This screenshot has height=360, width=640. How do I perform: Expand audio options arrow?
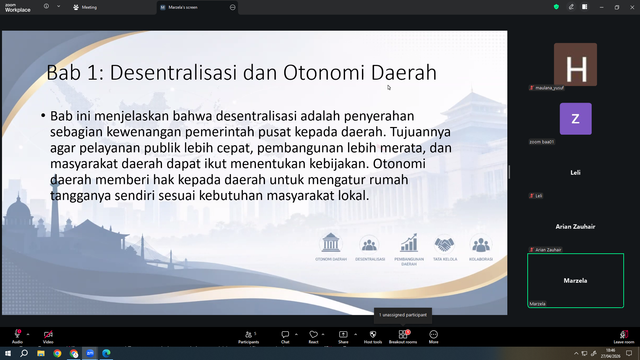(x=28, y=334)
